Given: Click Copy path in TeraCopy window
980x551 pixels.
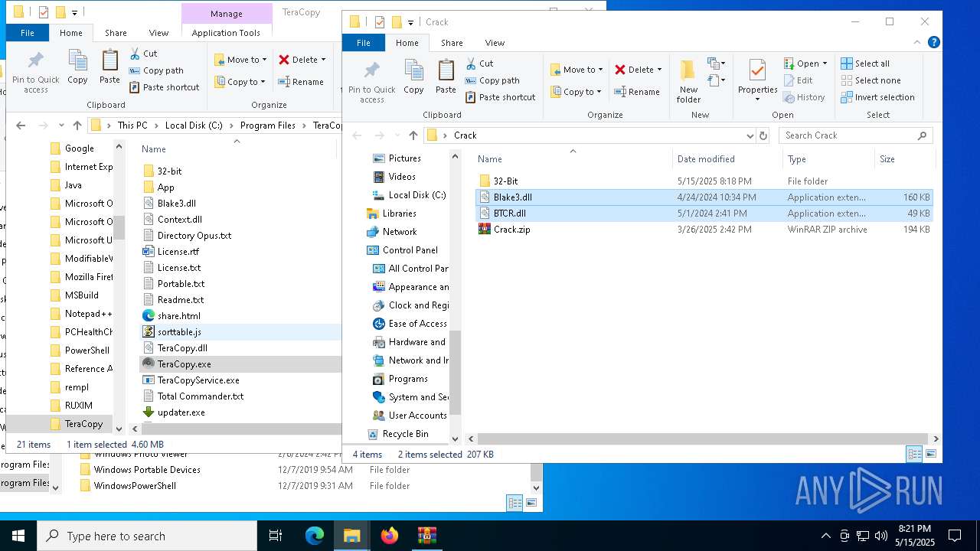Looking at the screenshot, I should pyautogui.click(x=156, y=70).
